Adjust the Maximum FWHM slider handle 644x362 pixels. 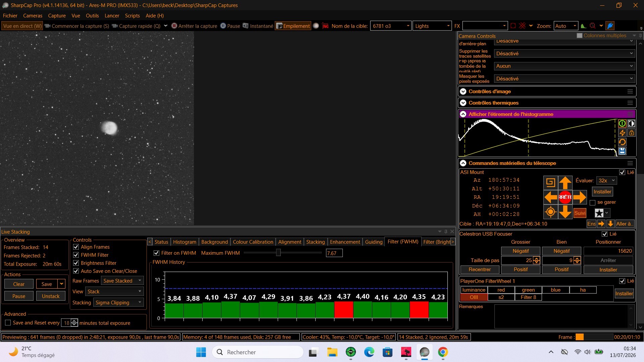[x=278, y=253]
